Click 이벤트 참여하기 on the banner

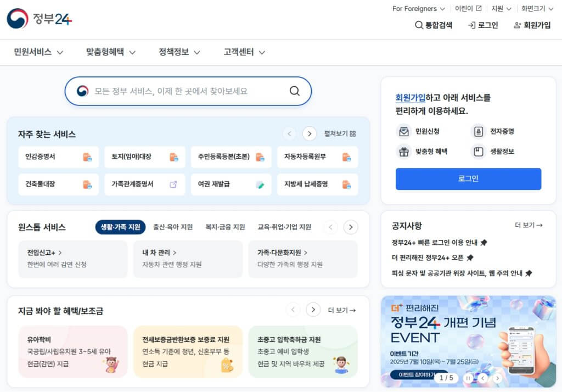[416, 375]
